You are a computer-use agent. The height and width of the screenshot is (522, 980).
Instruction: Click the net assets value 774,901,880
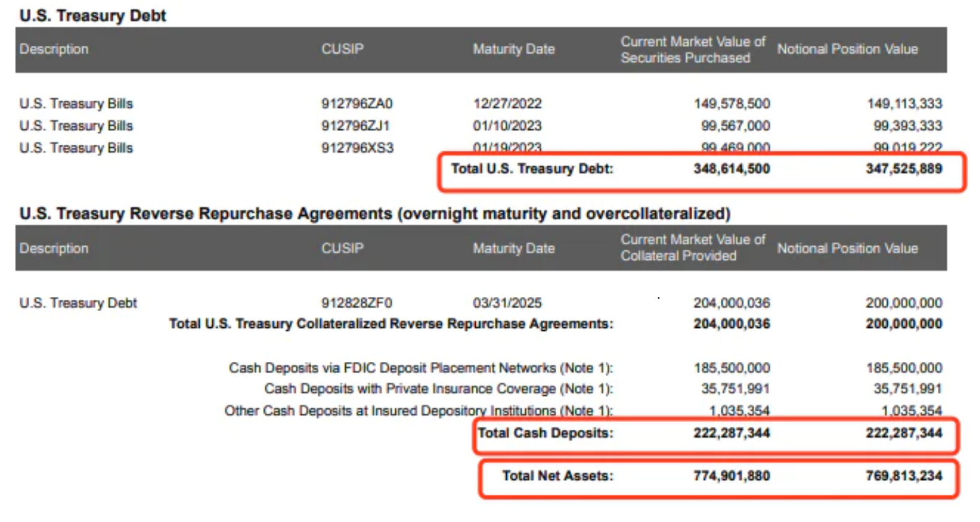[x=731, y=476]
